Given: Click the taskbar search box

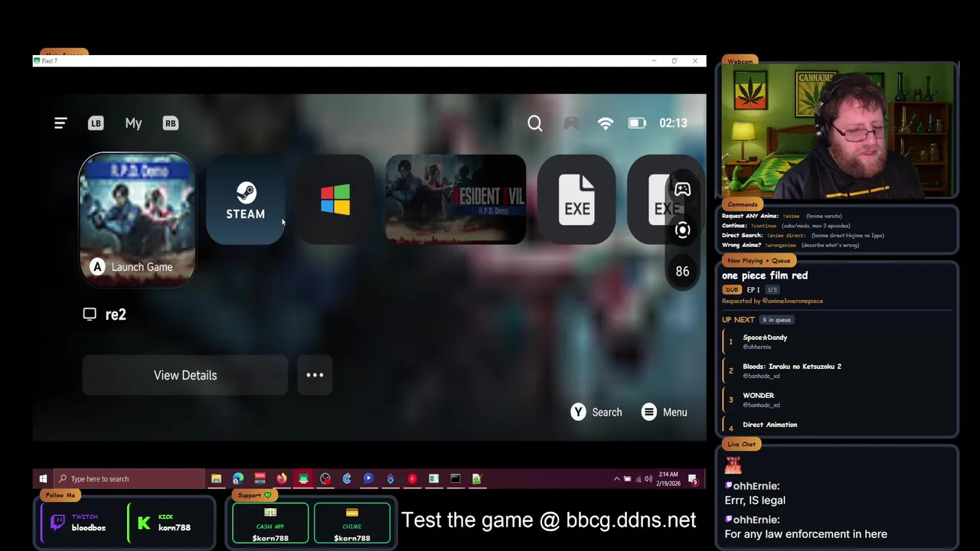Looking at the screenshot, I should [129, 479].
